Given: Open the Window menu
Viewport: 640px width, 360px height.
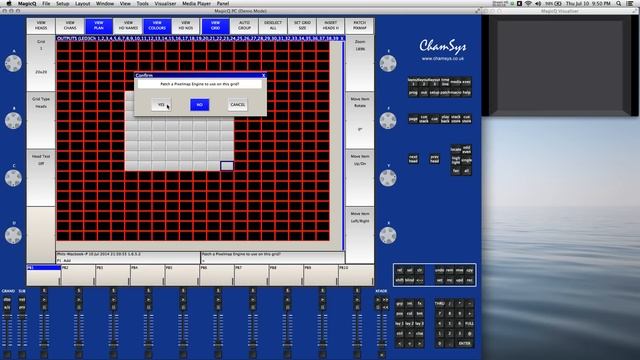Looking at the screenshot, I should (105, 3).
